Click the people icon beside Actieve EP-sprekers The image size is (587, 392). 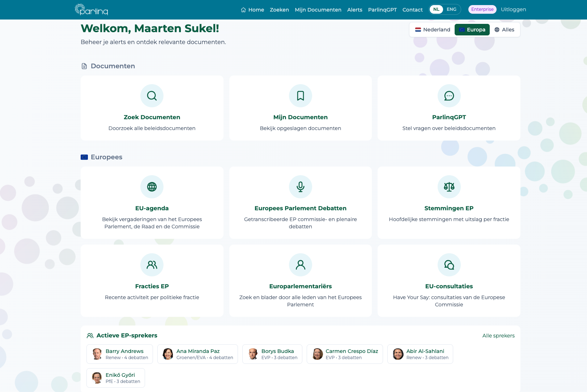[90, 336]
